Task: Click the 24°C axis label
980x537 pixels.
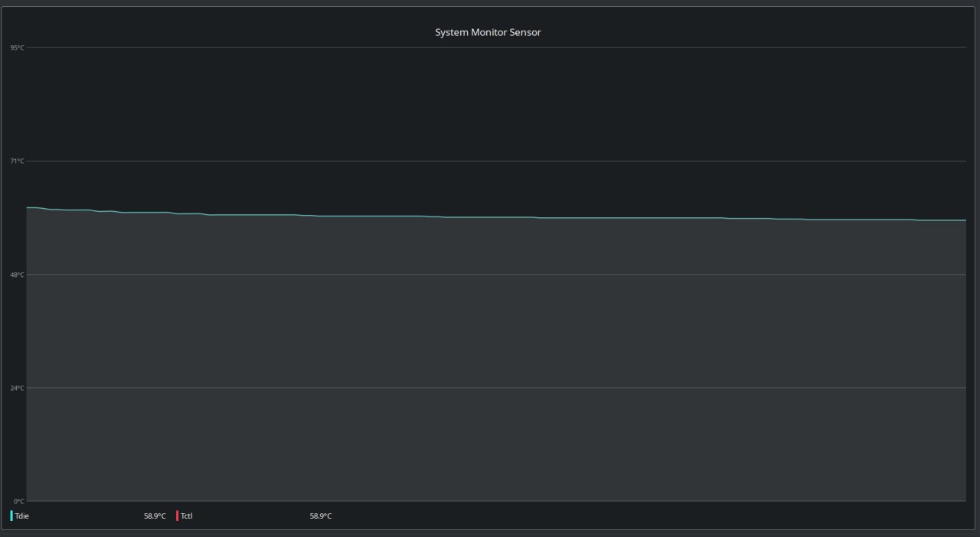Action: tap(17, 388)
